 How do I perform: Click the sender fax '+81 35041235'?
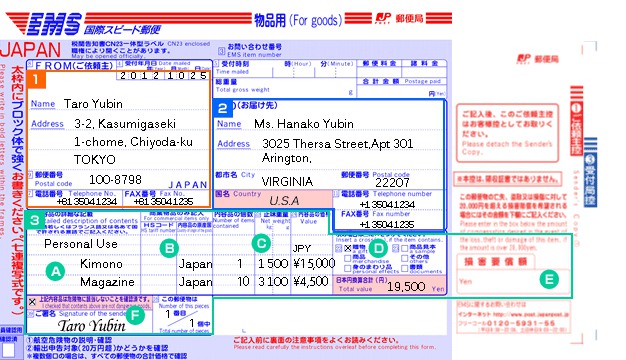click(x=163, y=201)
